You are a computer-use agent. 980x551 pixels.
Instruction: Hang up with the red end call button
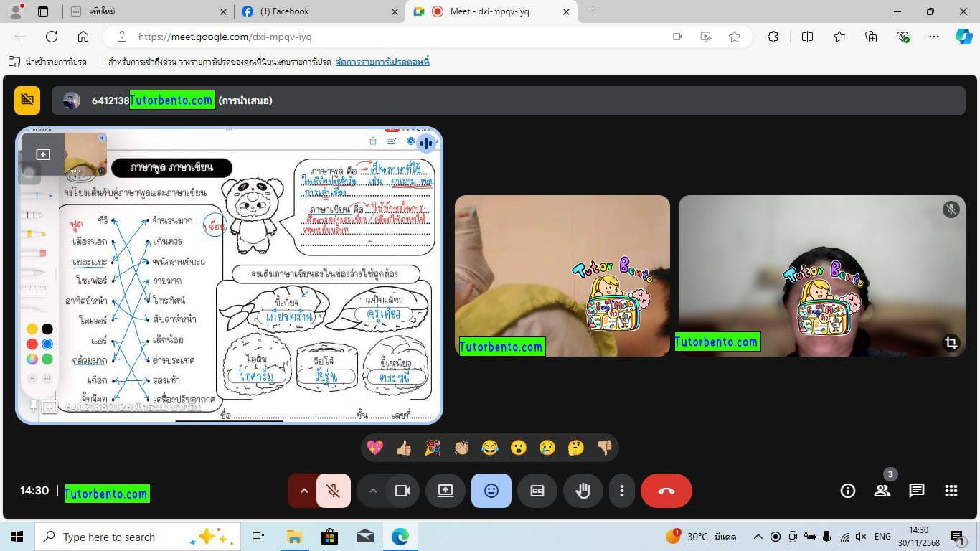pos(666,491)
